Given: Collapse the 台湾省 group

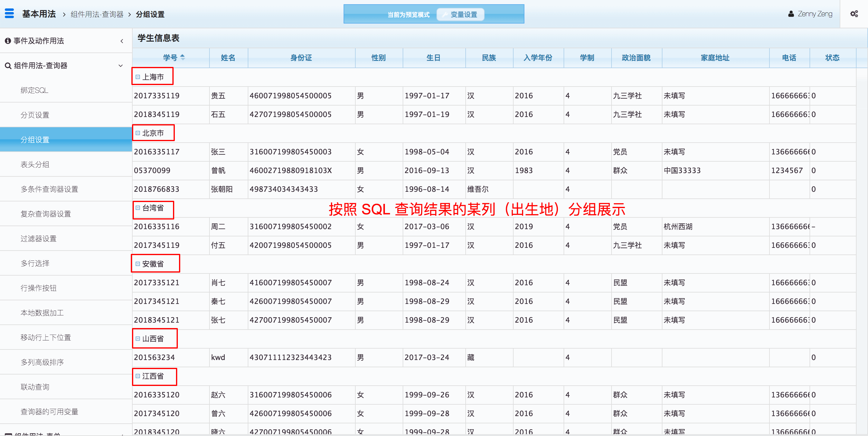Looking at the screenshot, I should [137, 208].
